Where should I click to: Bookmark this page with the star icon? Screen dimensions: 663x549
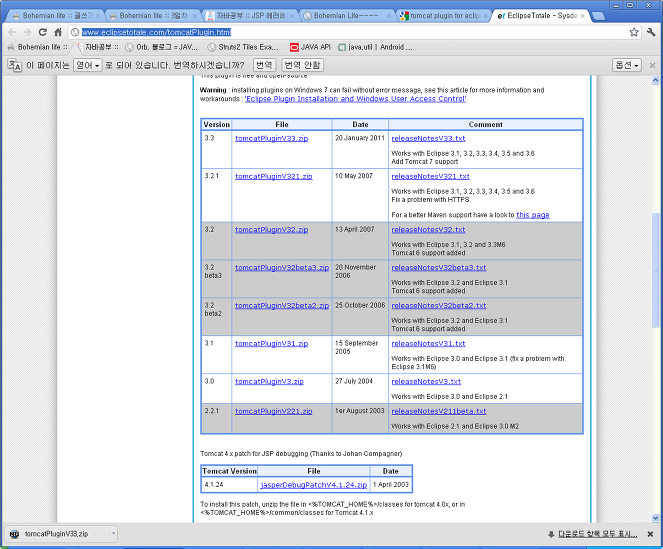(x=634, y=32)
